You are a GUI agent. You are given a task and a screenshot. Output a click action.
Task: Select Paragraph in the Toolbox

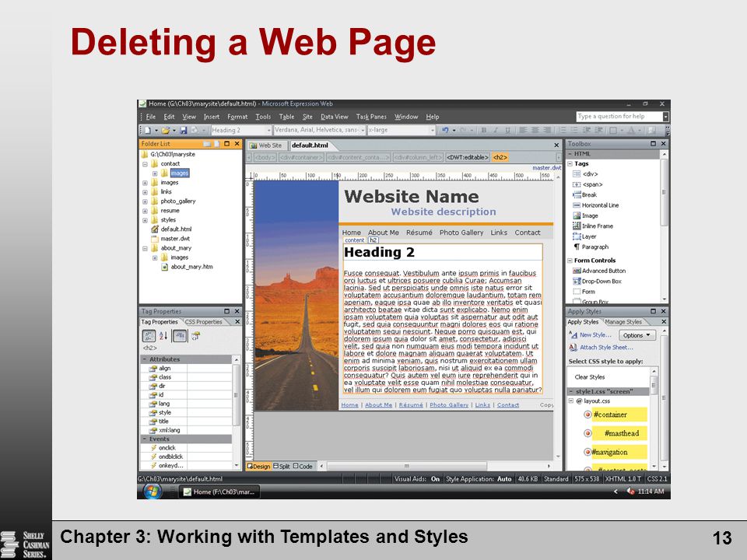[591, 247]
